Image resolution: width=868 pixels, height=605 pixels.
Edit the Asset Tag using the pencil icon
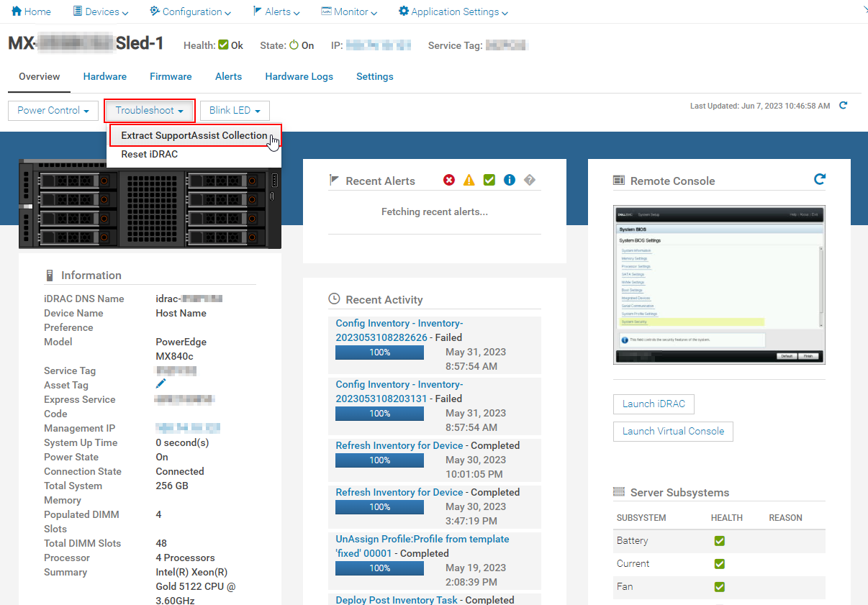coord(161,383)
